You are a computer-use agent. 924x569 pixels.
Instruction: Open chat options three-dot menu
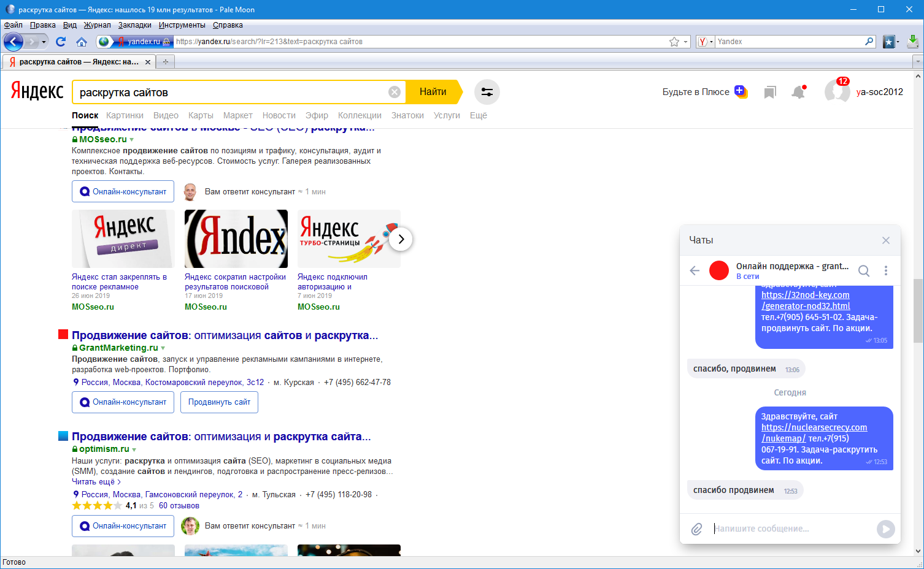(886, 270)
